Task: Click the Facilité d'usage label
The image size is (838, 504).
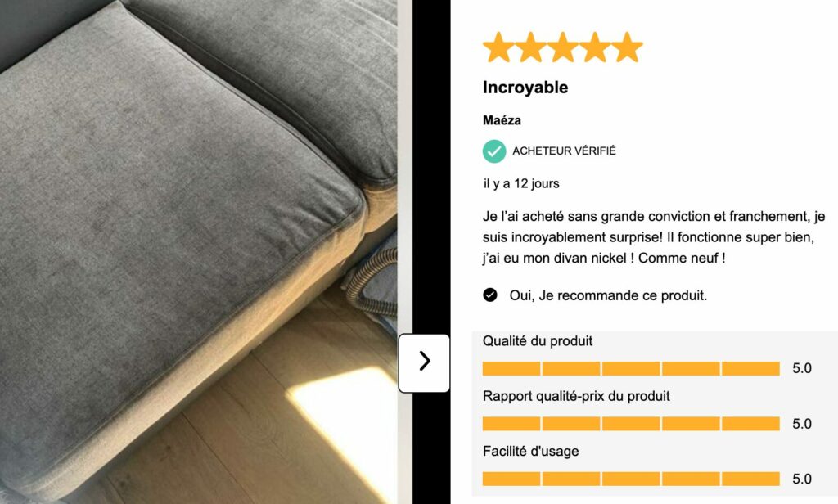Action: [530, 451]
